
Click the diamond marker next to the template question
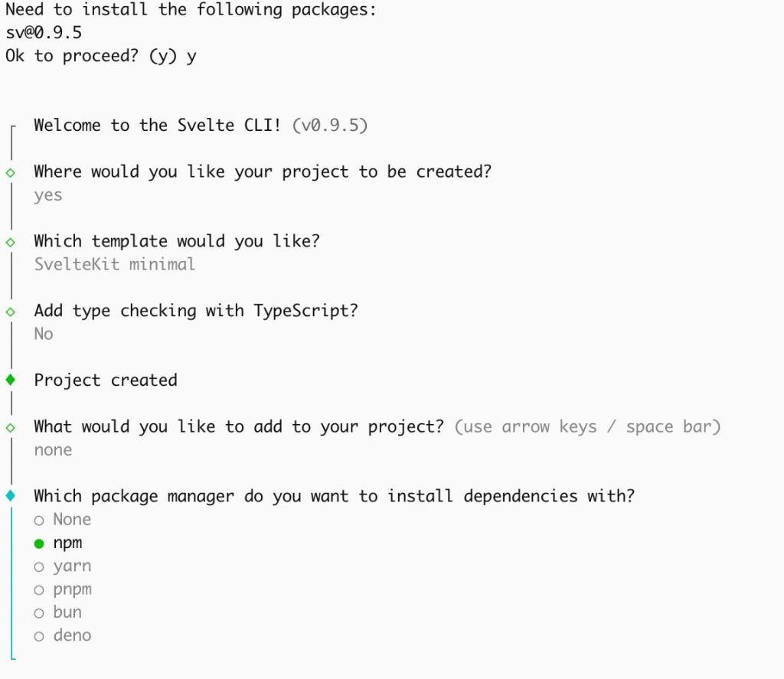pyautogui.click(x=11, y=242)
